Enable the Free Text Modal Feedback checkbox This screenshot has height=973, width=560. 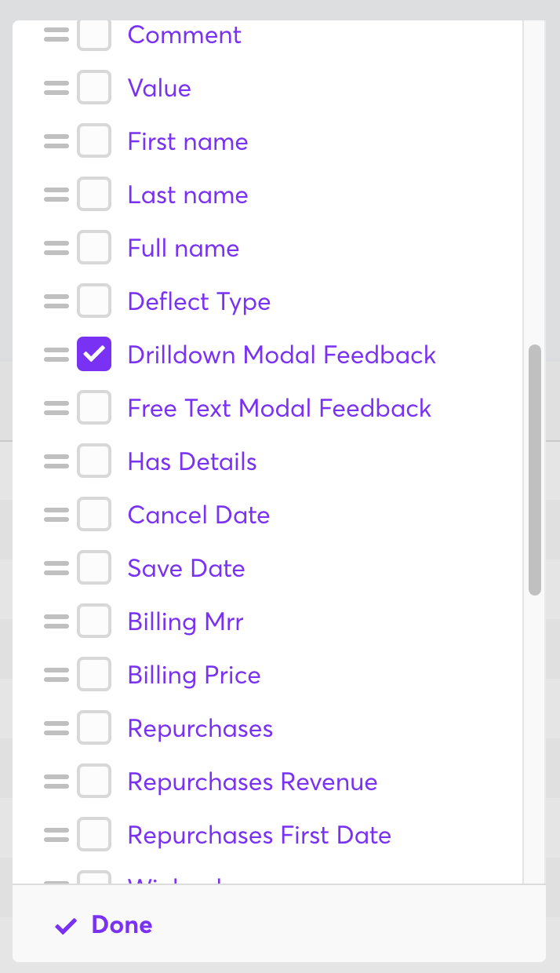coord(94,408)
